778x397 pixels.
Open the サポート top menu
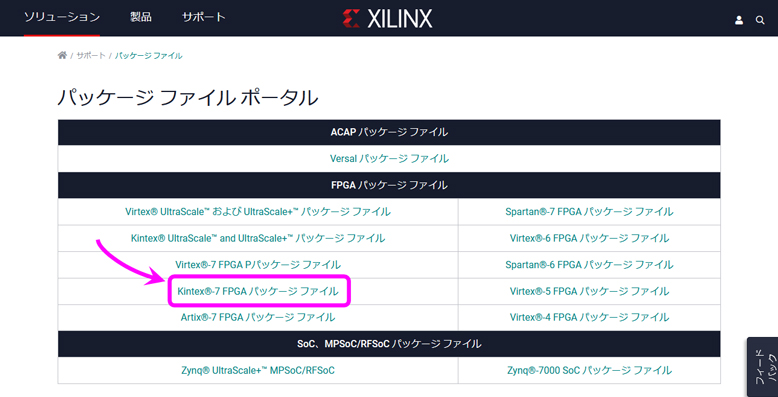coord(203,17)
